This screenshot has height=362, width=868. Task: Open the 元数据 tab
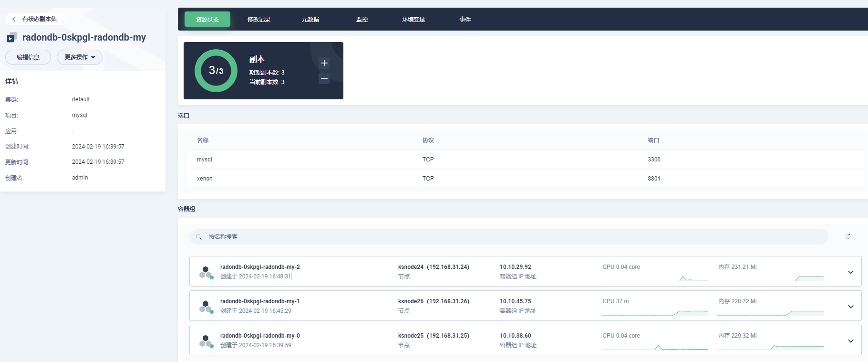310,19
